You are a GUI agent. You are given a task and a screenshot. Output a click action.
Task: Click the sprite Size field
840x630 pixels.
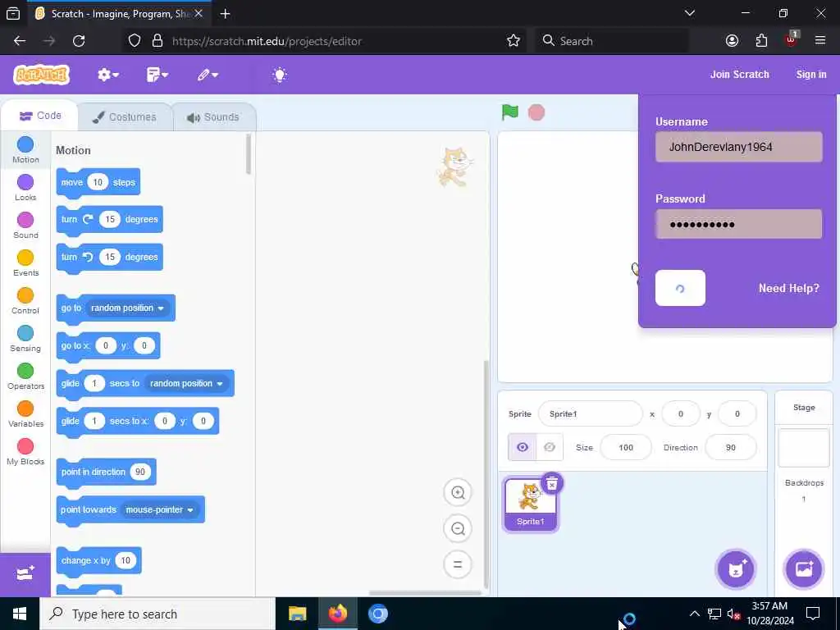(x=626, y=447)
